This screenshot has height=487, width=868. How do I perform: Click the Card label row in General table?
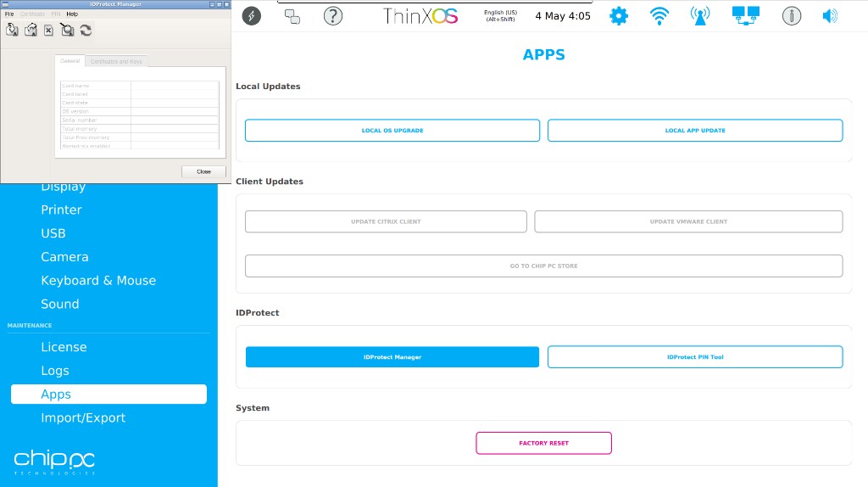[x=140, y=94]
